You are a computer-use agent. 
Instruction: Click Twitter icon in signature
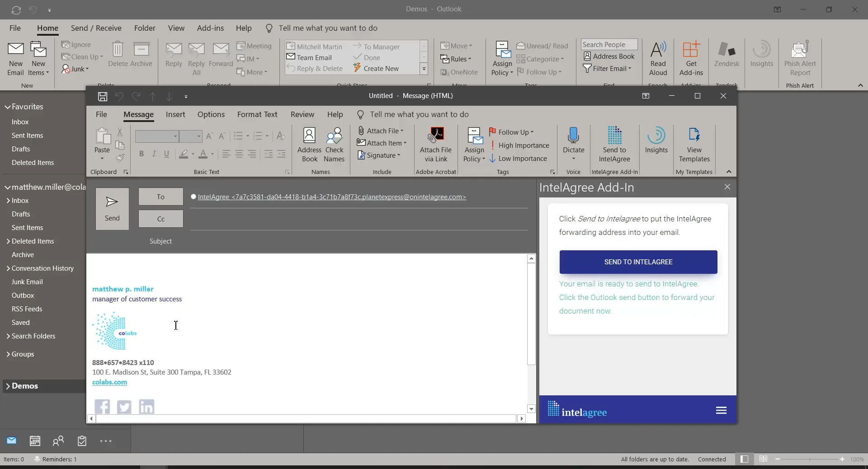tap(124, 407)
